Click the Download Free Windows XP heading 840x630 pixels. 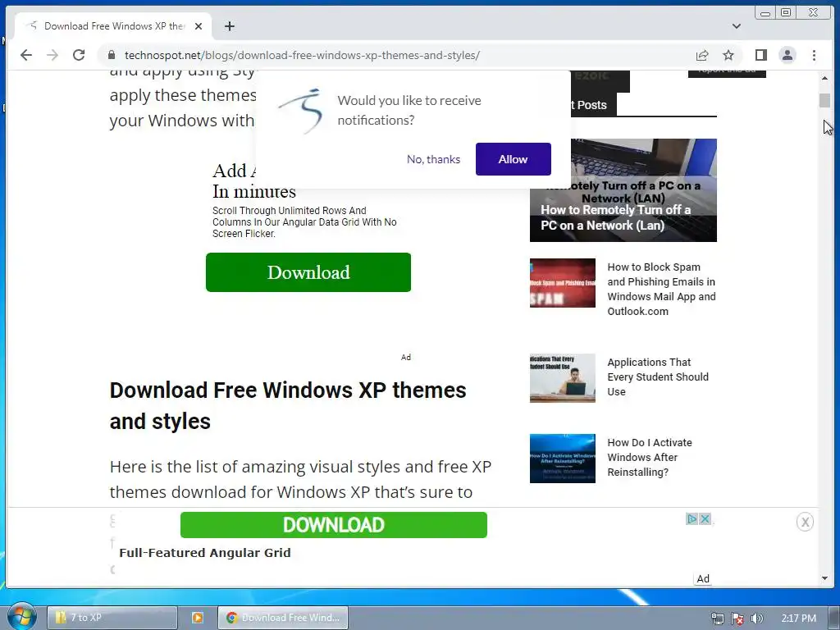[x=288, y=405]
